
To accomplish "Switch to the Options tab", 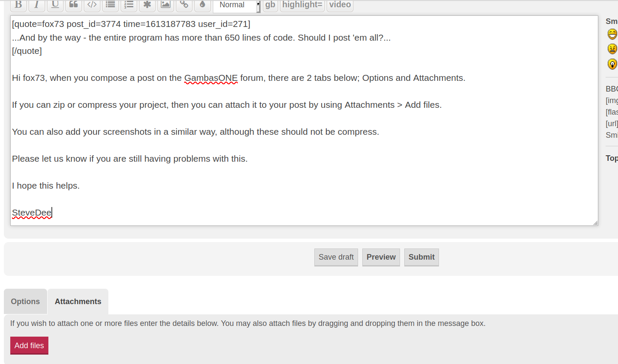I will point(25,302).
